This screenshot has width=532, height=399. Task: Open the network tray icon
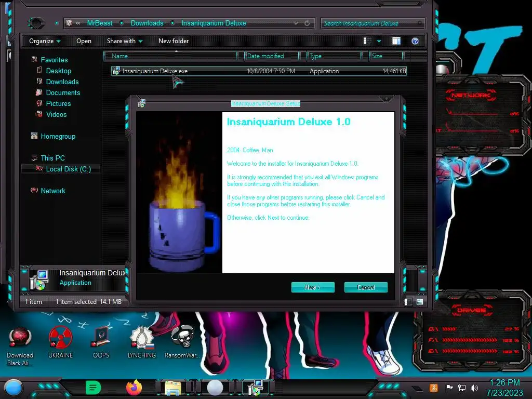461,388
